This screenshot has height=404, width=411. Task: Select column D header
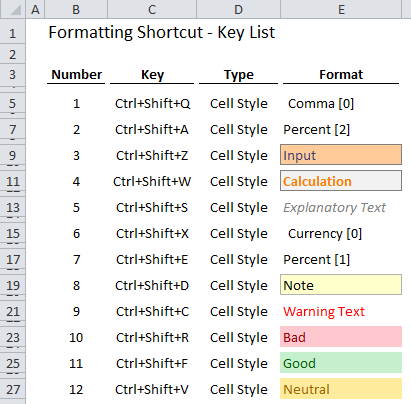point(238,9)
